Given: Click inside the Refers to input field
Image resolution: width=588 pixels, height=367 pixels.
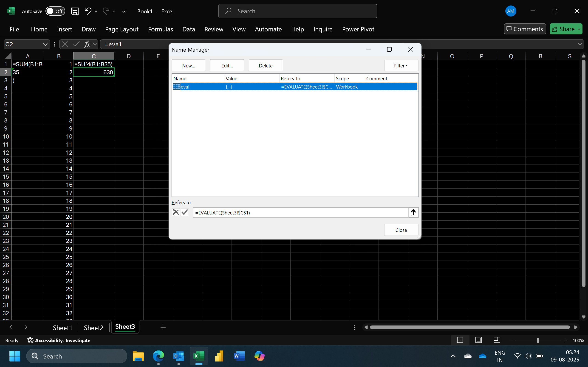Looking at the screenshot, I should point(300,213).
